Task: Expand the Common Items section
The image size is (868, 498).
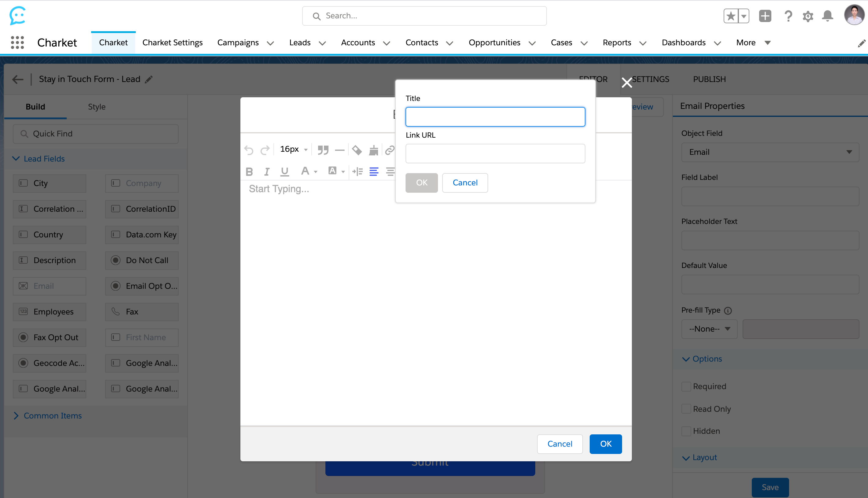Action: (x=52, y=416)
